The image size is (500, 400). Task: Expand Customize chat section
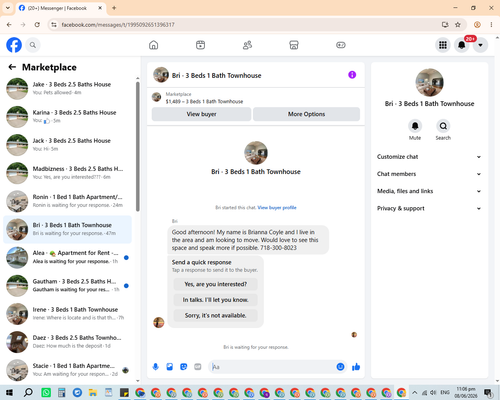tap(429, 157)
